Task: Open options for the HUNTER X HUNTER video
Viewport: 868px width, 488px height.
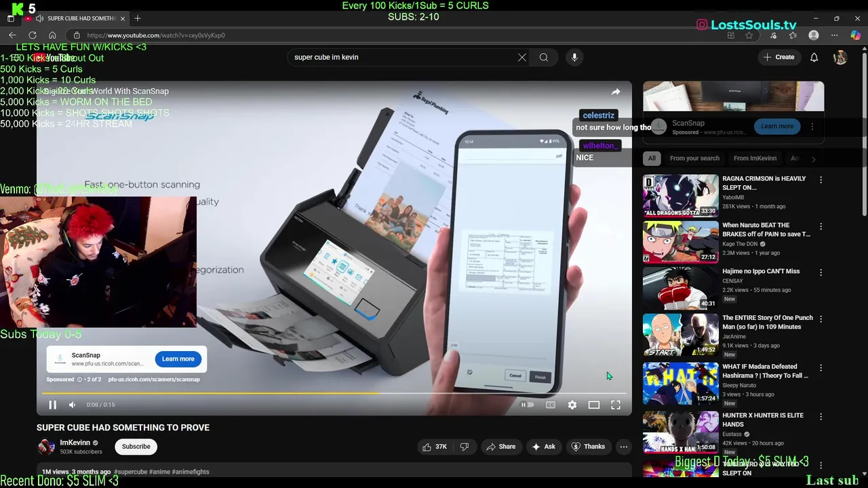Action: point(821,417)
